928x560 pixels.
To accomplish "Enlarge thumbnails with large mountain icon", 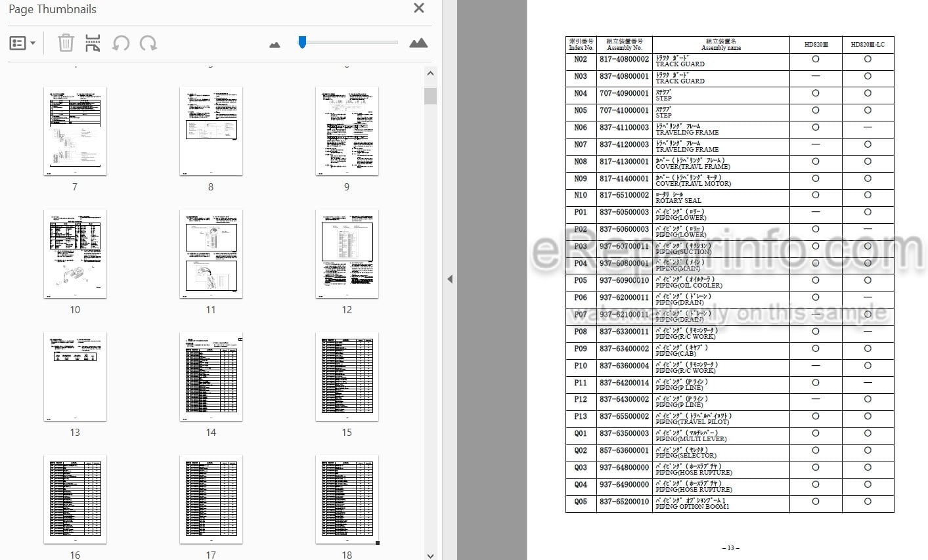I will [418, 43].
